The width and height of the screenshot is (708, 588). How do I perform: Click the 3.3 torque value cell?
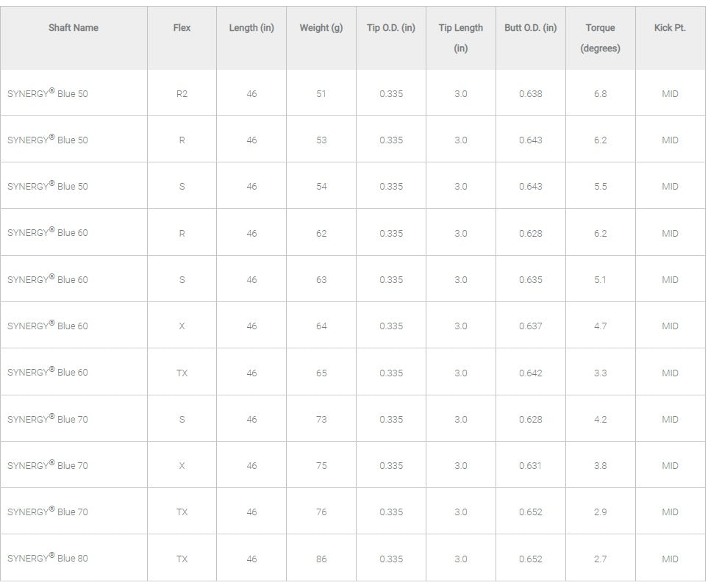pyautogui.click(x=601, y=373)
